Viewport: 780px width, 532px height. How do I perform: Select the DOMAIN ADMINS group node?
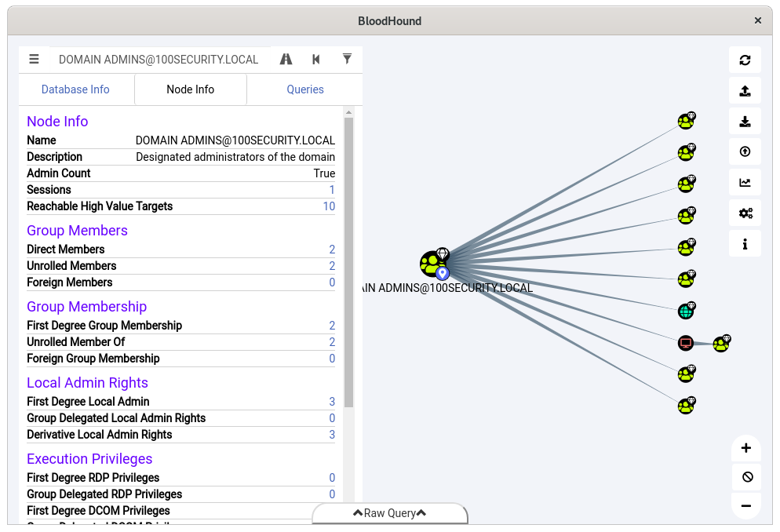point(434,264)
